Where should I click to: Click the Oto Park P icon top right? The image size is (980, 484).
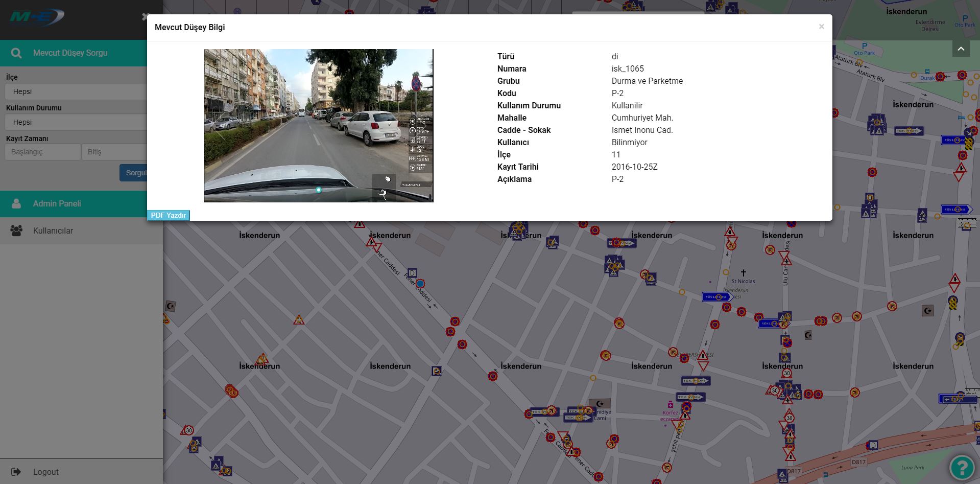pyautogui.click(x=965, y=18)
